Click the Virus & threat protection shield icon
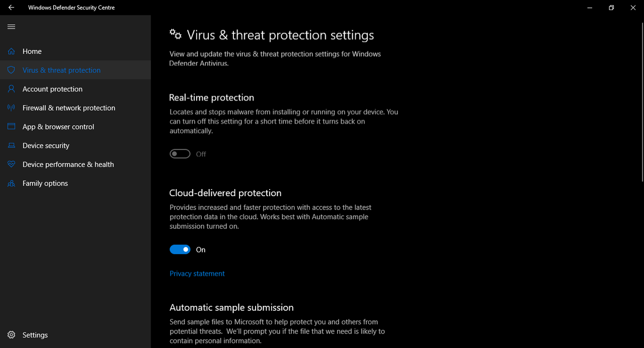 (x=11, y=70)
